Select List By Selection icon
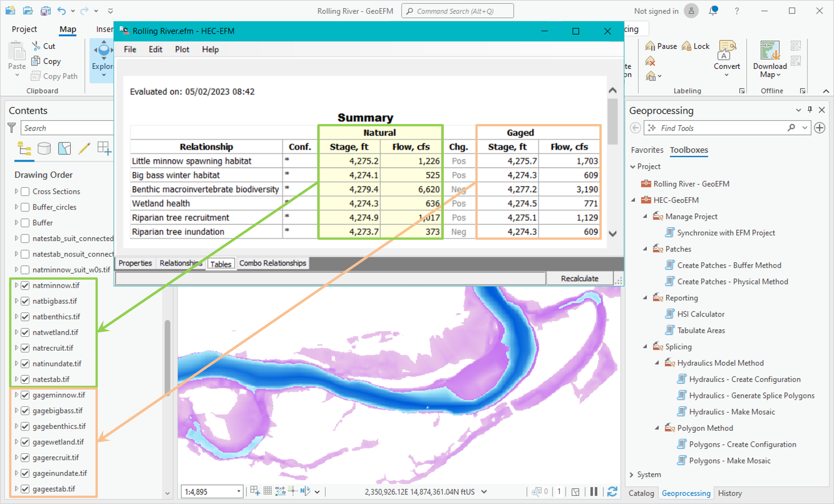 coord(64,148)
